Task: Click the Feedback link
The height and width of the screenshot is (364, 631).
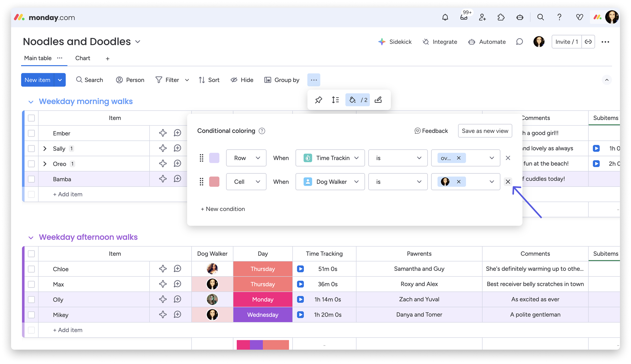Action: [431, 131]
